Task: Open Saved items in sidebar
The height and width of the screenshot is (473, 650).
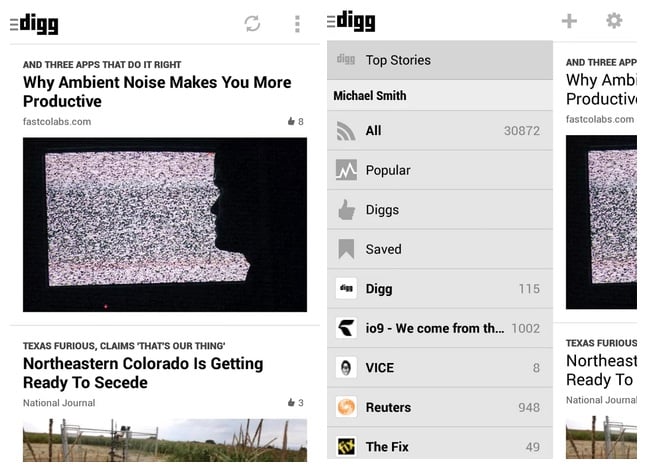Action: point(440,249)
